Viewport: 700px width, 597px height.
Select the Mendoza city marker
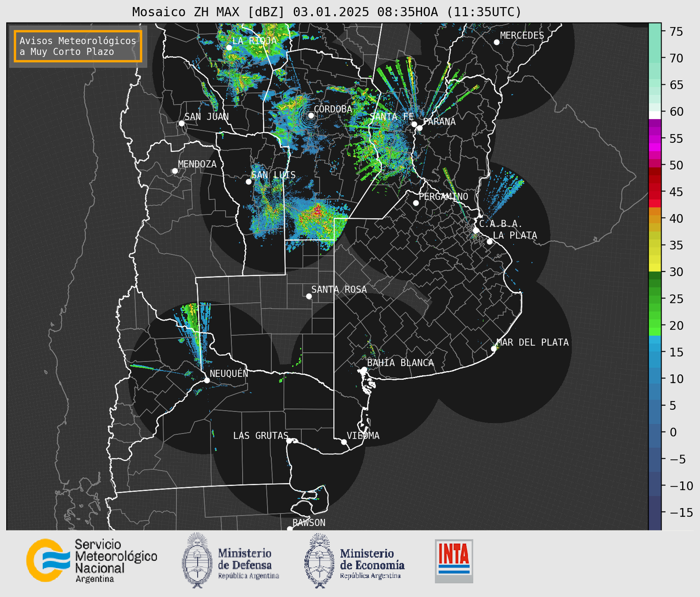click(175, 171)
